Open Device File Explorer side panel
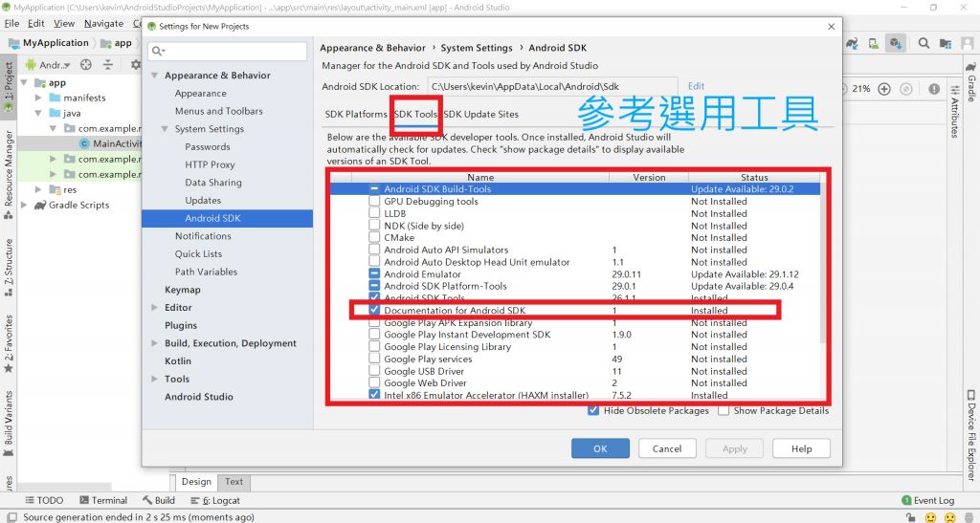The width and height of the screenshot is (980, 523). 970,436
